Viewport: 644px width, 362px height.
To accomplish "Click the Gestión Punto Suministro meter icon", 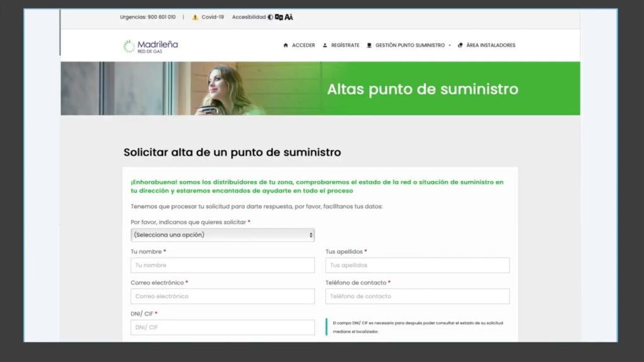I will [369, 45].
